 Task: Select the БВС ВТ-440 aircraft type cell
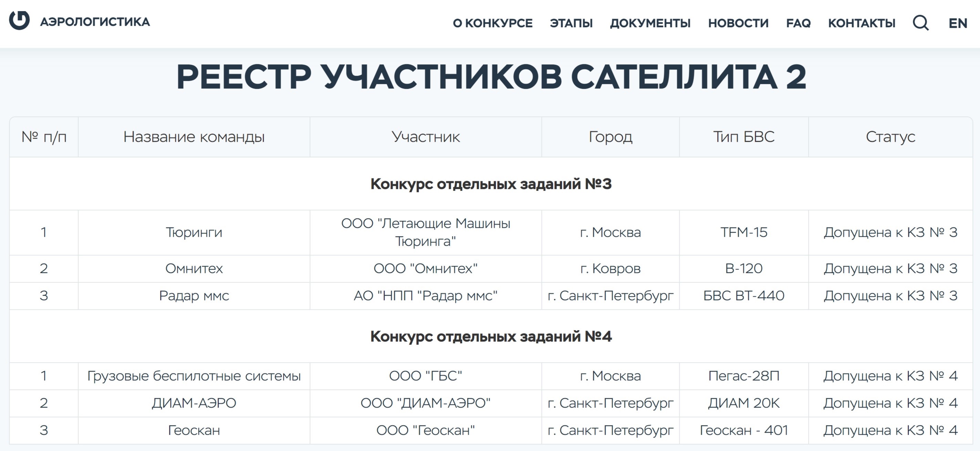pos(744,295)
